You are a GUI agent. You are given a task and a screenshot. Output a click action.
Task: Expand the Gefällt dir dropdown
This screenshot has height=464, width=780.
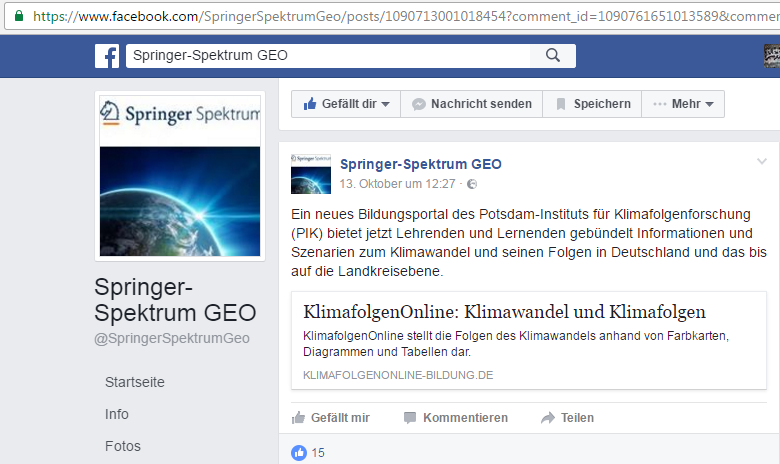(x=346, y=104)
